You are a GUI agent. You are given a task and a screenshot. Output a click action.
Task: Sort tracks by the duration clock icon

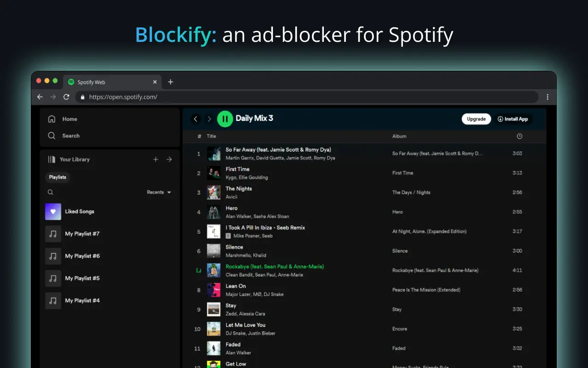pos(519,136)
